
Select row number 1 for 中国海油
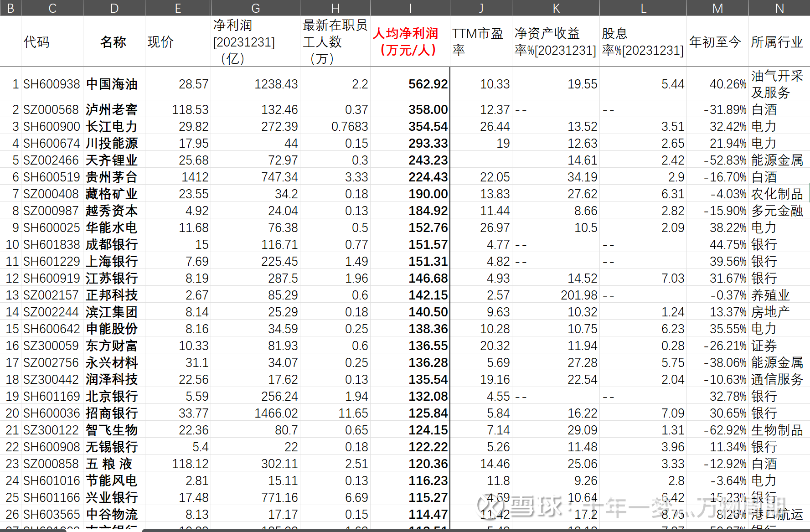[x=15, y=84]
